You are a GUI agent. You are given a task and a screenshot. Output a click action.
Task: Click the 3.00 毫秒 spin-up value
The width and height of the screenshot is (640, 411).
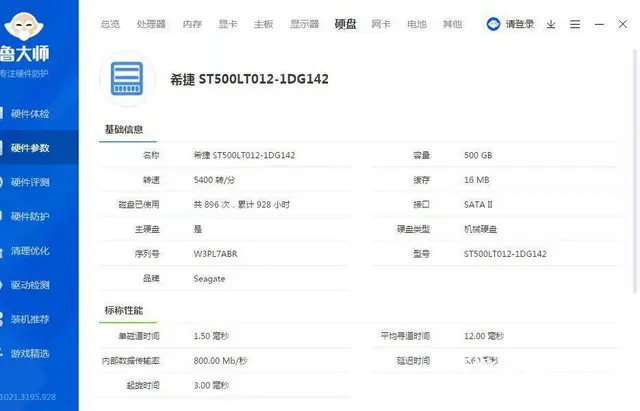[x=211, y=385]
